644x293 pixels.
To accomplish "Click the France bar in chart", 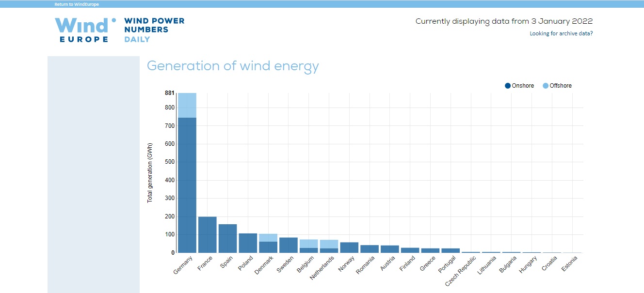I will (x=208, y=235).
